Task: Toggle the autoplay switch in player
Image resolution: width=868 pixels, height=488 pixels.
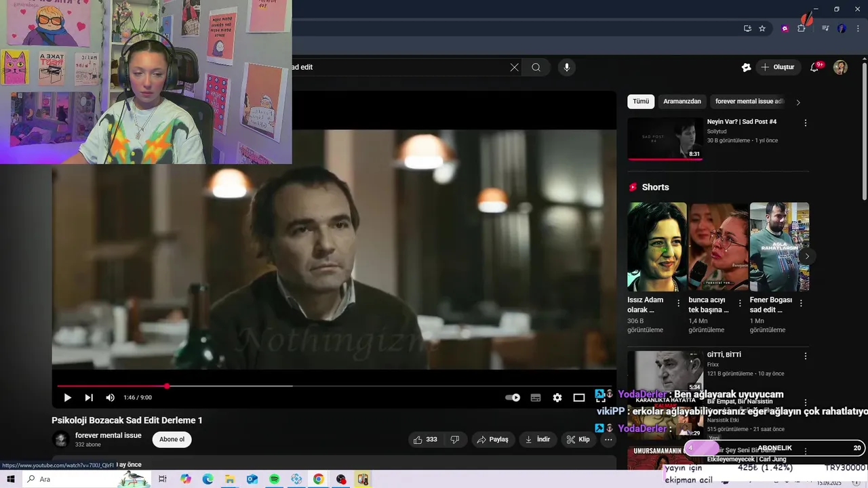Action: 513,398
